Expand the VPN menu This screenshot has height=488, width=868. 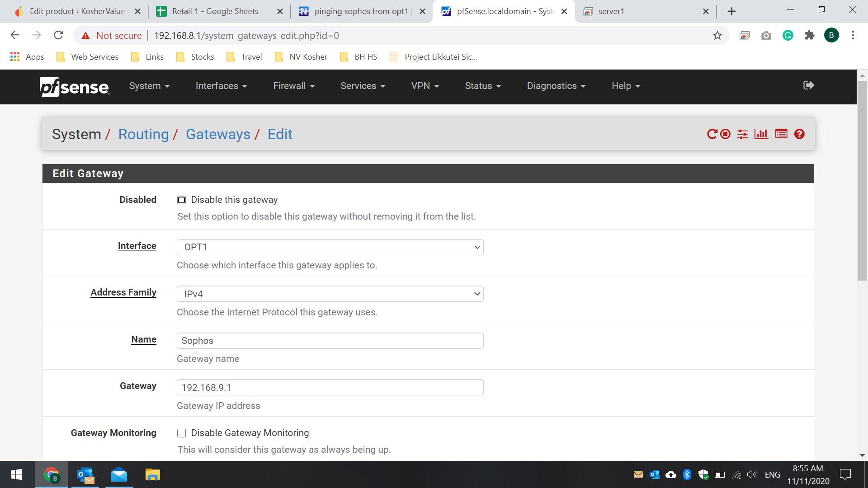click(425, 86)
